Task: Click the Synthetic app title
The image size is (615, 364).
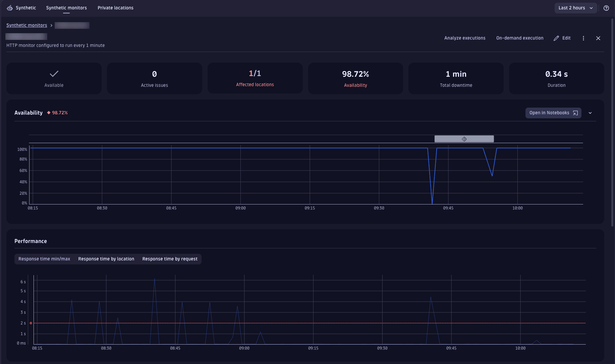Action: [26, 8]
